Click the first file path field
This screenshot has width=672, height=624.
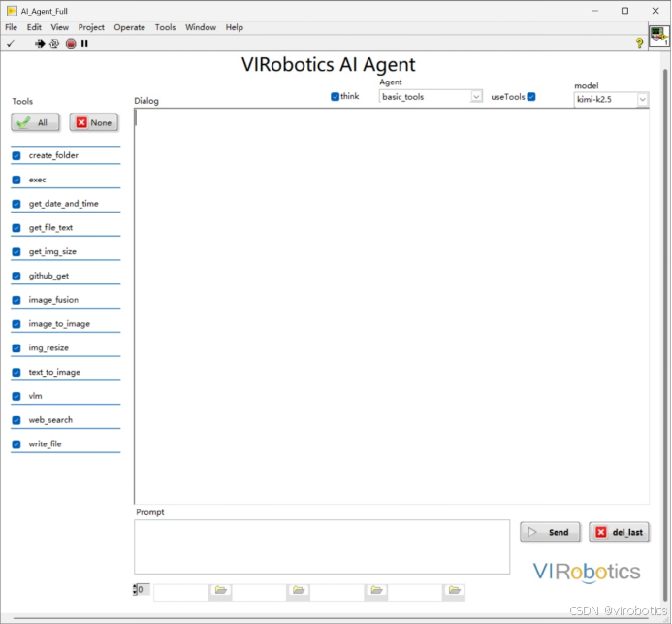(x=181, y=593)
